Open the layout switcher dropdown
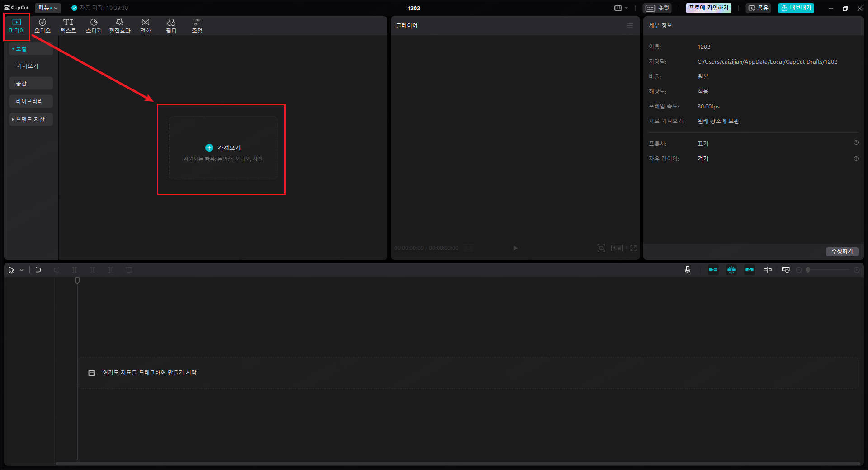The height and width of the screenshot is (470, 868). pos(621,8)
